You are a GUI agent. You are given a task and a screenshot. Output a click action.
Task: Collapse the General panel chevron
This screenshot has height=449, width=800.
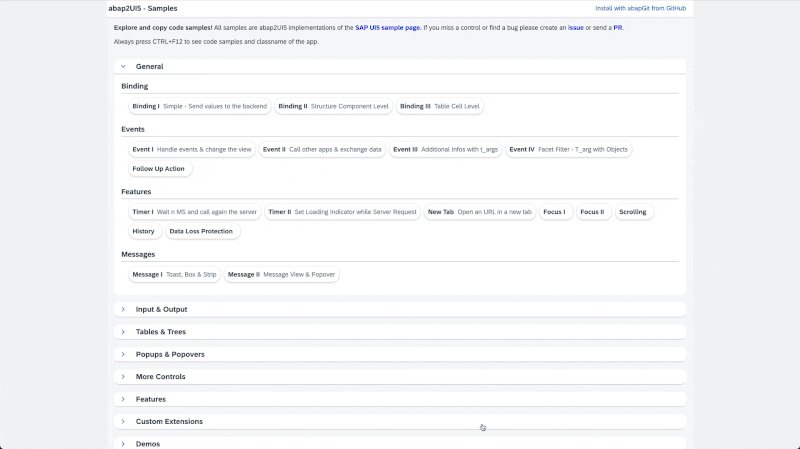tap(123, 66)
